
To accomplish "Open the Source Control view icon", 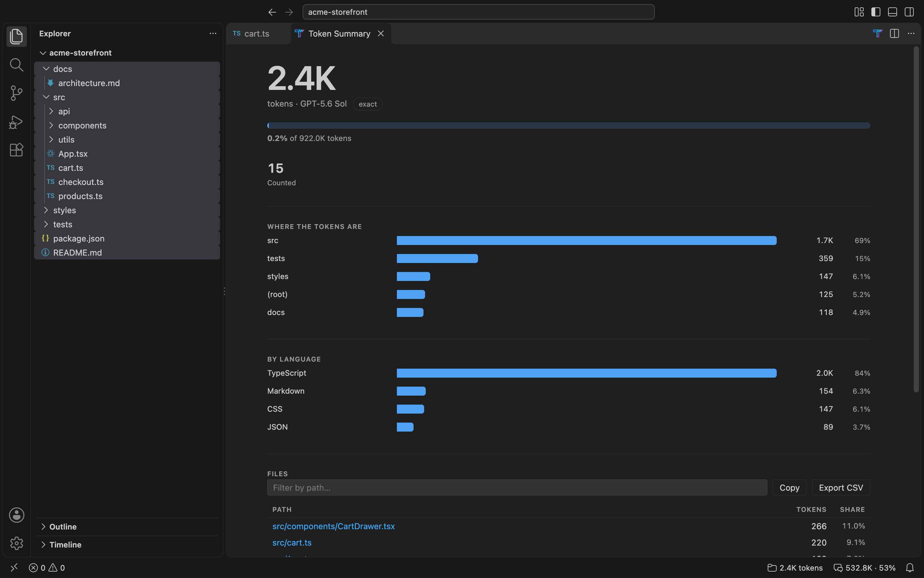I will tap(16, 93).
